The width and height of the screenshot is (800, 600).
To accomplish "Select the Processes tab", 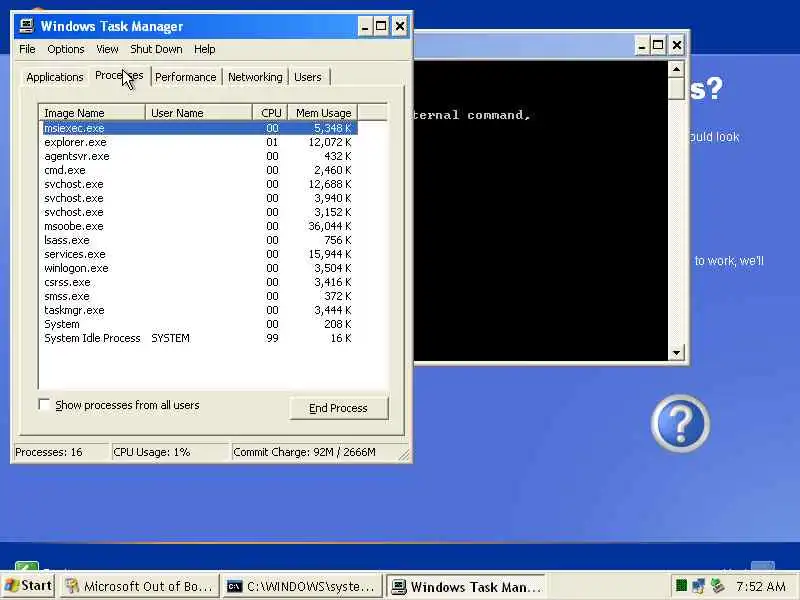I will point(119,76).
